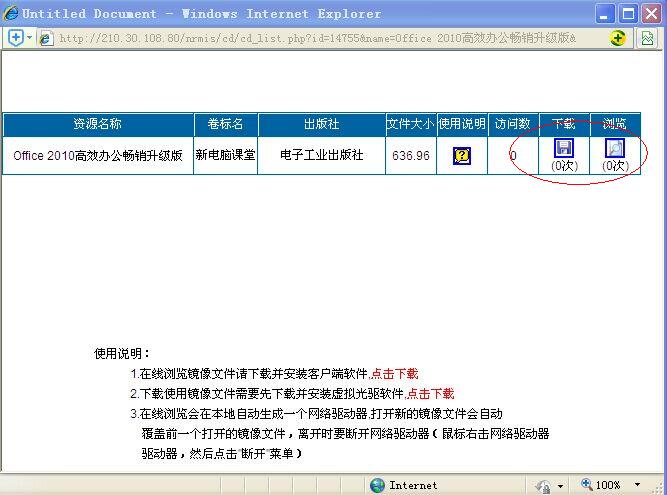Image resolution: width=667 pixels, height=495 pixels.
Task: Click the 资源名称 column header
Action: click(x=98, y=124)
